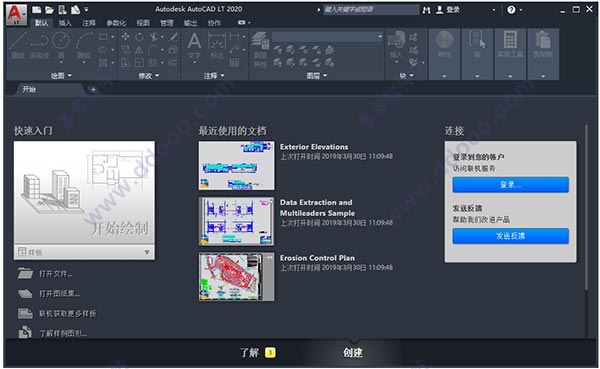Select the Scale tool in Modify panel
The height and width of the screenshot is (369, 600).
point(139,62)
